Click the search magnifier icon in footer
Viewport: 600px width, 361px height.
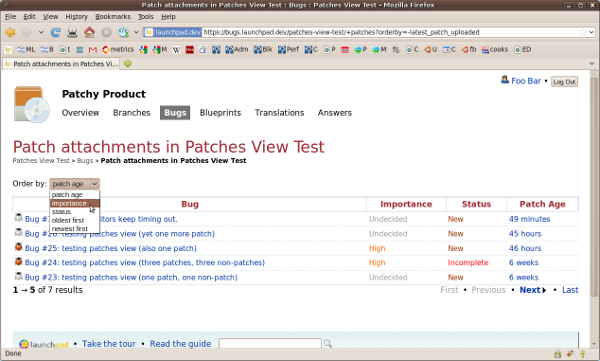(328, 344)
